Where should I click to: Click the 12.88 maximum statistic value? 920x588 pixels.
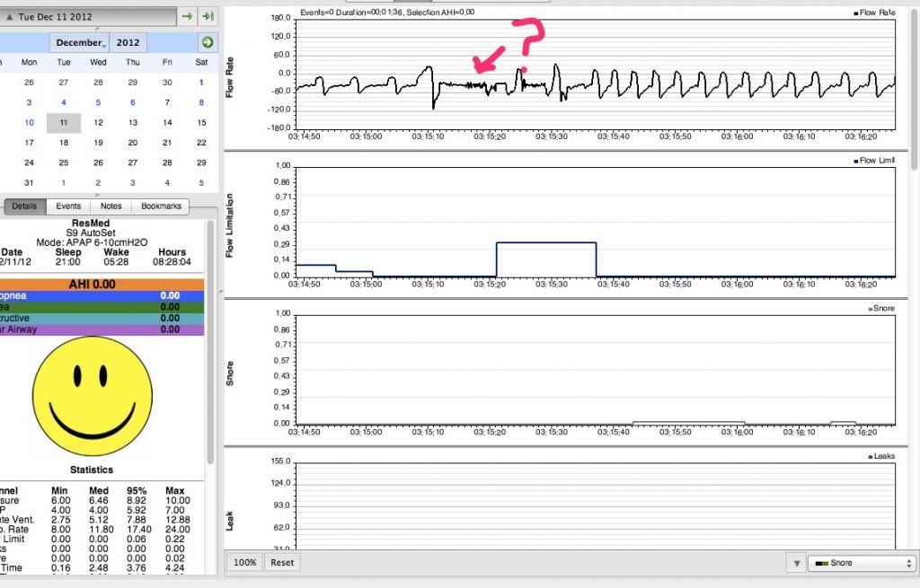tap(178, 520)
